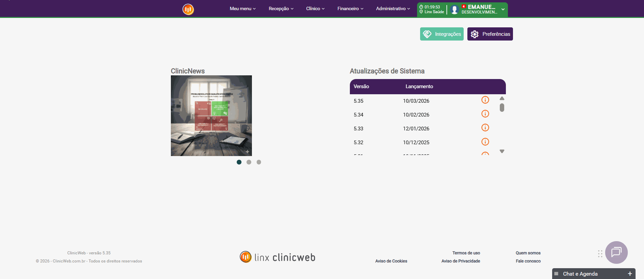Select the 10/03/2026 release date
This screenshot has width=644, height=279.
pyautogui.click(x=416, y=101)
